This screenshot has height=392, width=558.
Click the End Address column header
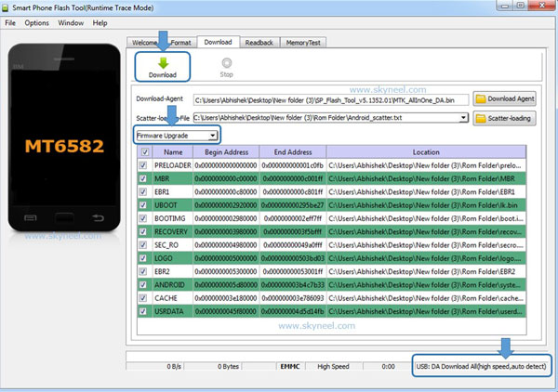(293, 152)
